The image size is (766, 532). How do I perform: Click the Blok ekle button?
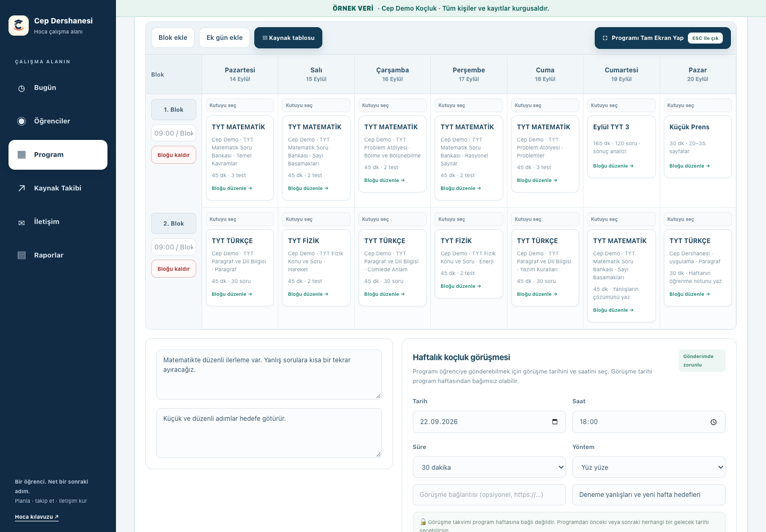[173, 38]
